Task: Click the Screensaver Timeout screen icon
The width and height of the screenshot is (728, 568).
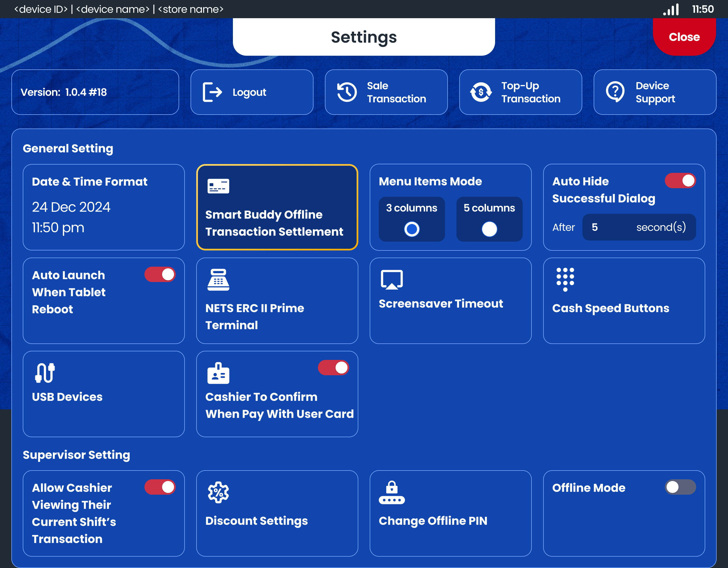Action: (x=392, y=280)
